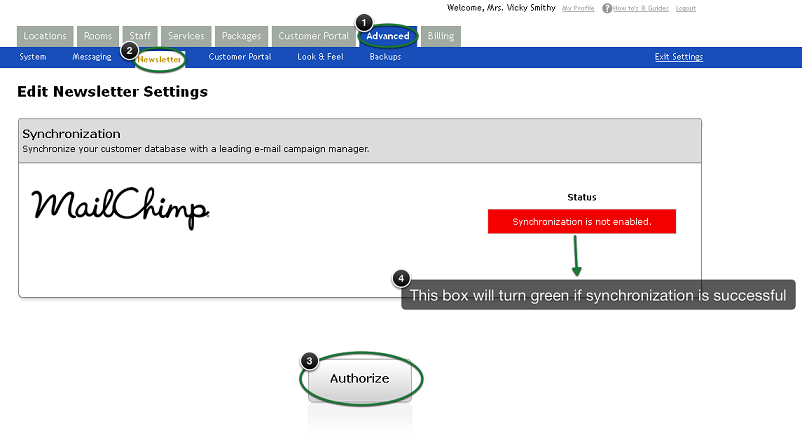Click the Exit Settings link
The width and height of the screenshot is (802, 440).
[x=679, y=57]
